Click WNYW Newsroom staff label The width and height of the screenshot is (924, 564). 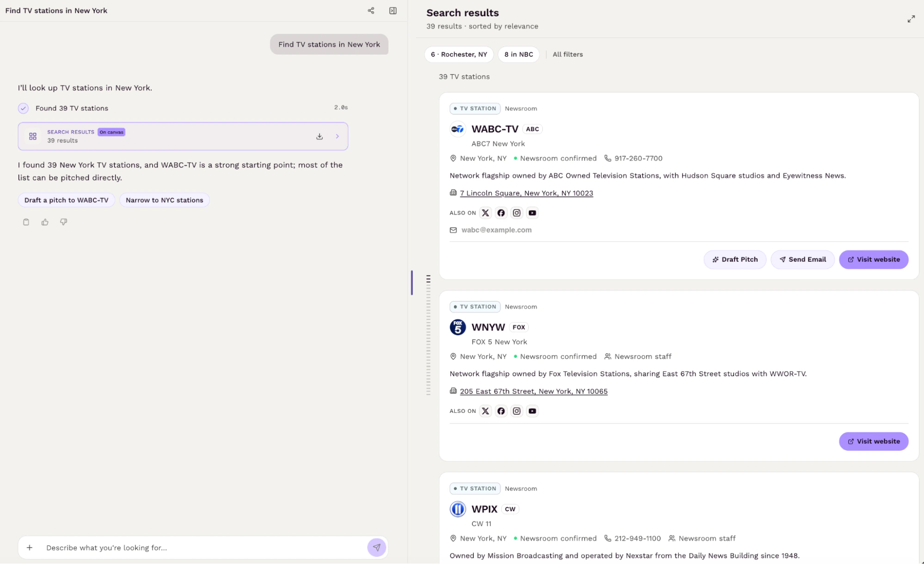pos(643,356)
